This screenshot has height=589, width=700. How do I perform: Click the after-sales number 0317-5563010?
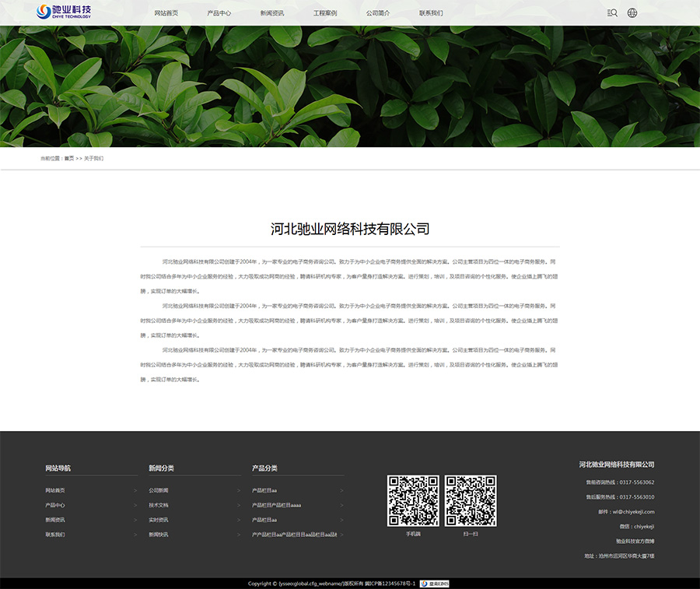click(x=637, y=497)
